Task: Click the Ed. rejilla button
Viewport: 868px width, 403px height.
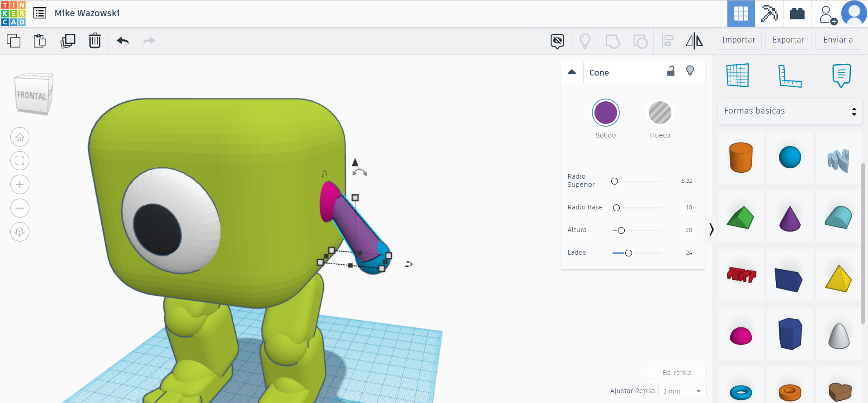Action: (x=677, y=373)
